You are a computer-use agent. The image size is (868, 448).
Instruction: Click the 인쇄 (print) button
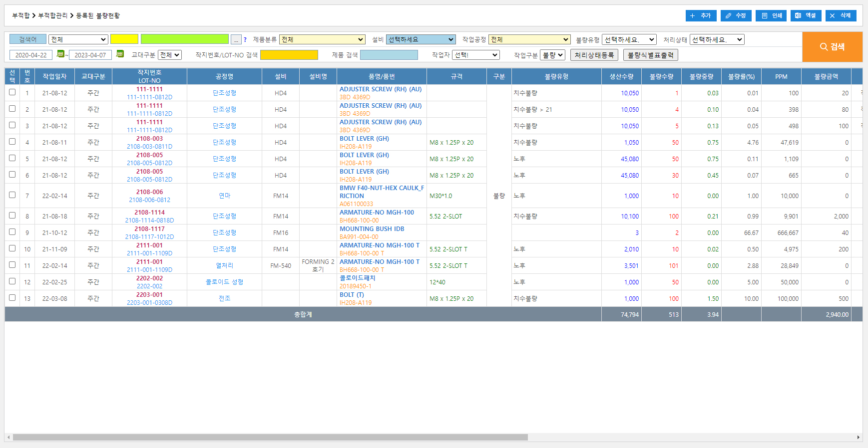click(x=771, y=15)
